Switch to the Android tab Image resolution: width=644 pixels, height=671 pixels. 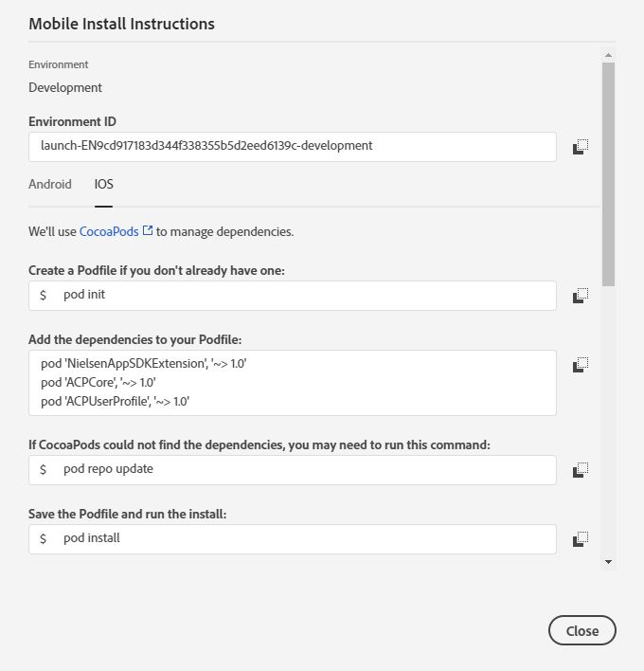tap(50, 185)
